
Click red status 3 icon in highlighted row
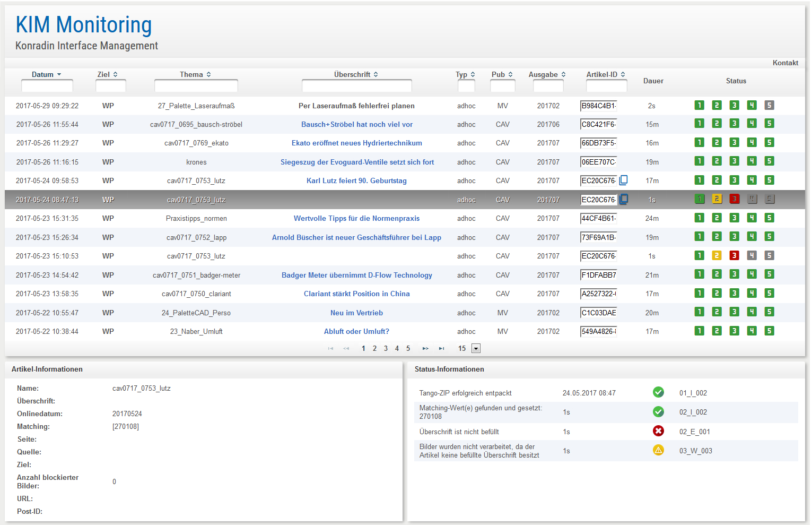(x=734, y=199)
